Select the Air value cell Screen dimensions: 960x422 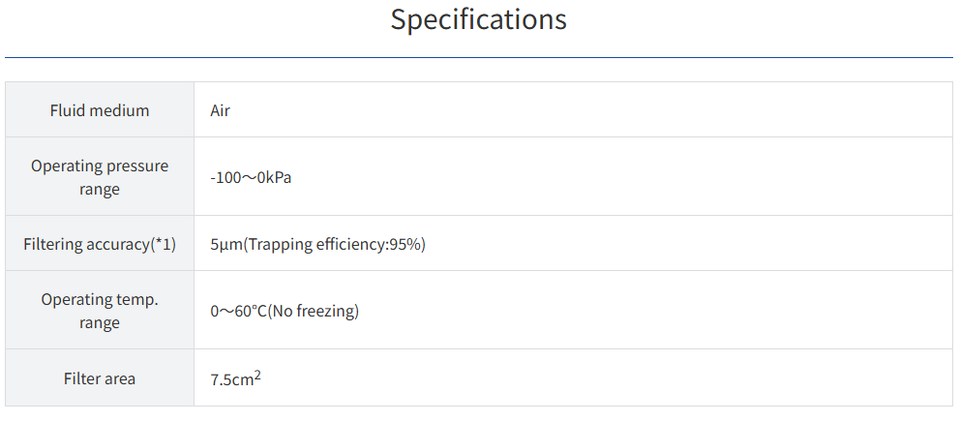pos(220,110)
